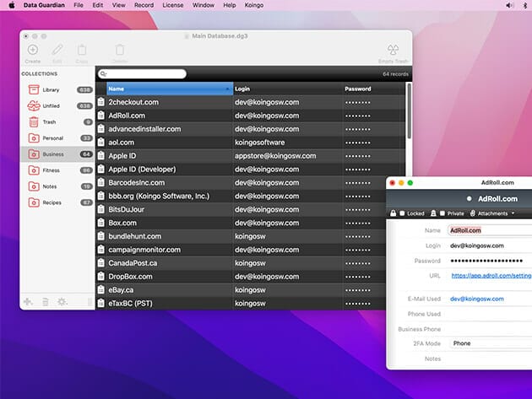The height and width of the screenshot is (399, 532).
Task: Enable the Locked checkbox
Action: 403,213
